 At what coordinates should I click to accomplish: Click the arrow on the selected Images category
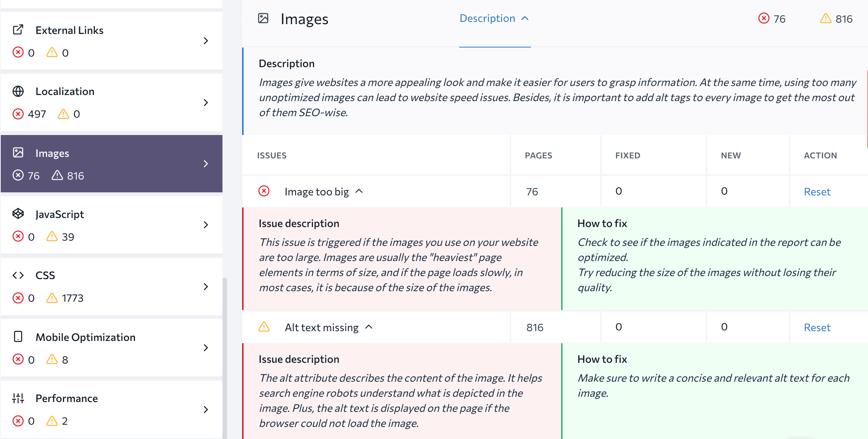[x=206, y=164]
